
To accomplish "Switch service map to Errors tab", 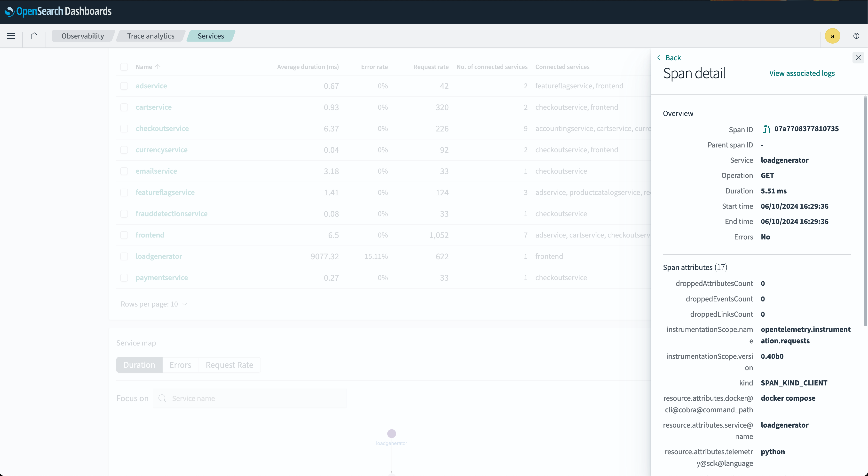I will tap(180, 365).
